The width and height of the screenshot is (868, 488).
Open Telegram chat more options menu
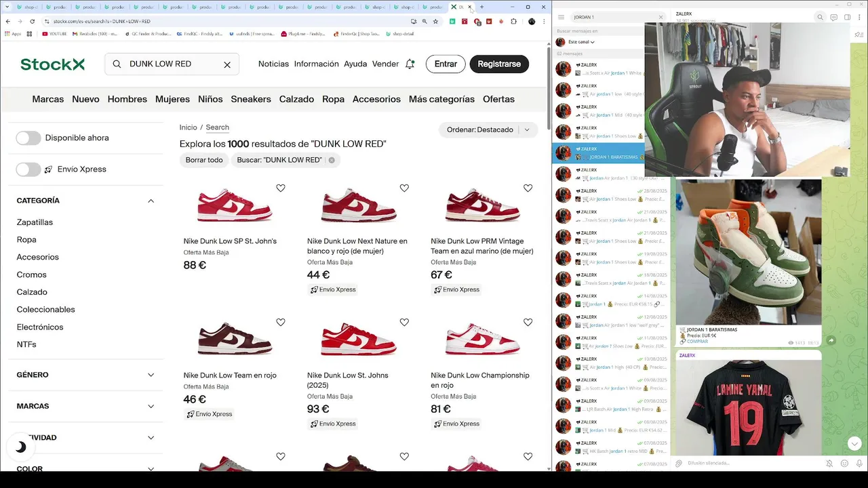pyautogui.click(x=859, y=17)
